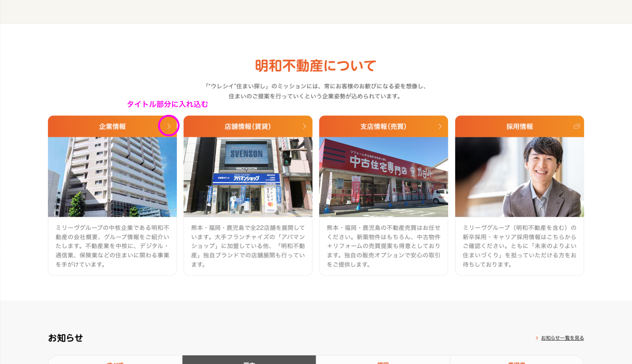Select the アパマンショップ storefront photo
This screenshot has height=364, width=632.
click(x=248, y=177)
